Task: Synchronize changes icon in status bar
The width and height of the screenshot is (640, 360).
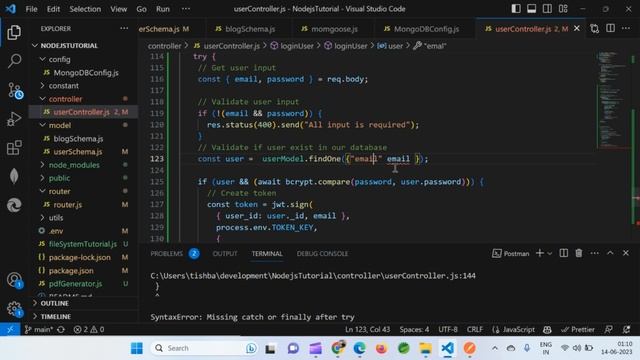Action: tap(61, 329)
